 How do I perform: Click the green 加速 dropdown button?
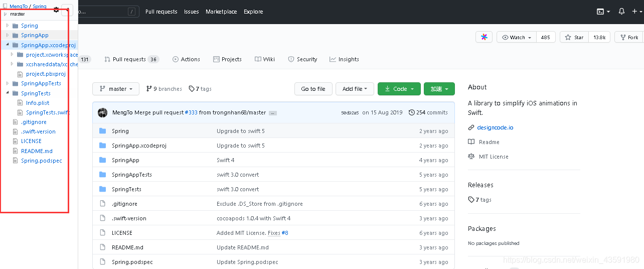(439, 89)
